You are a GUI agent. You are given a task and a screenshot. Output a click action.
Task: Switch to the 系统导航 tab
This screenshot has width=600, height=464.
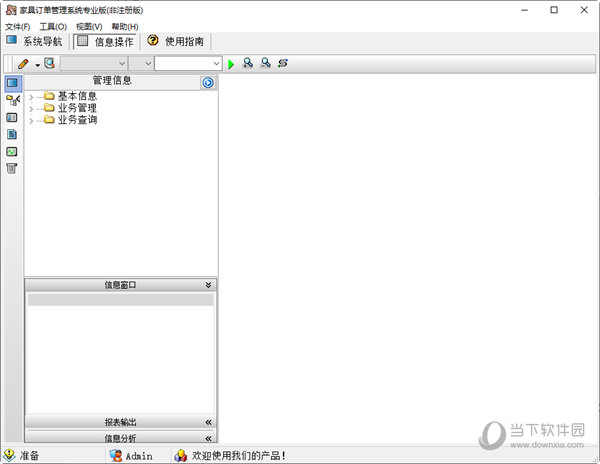tap(34, 41)
